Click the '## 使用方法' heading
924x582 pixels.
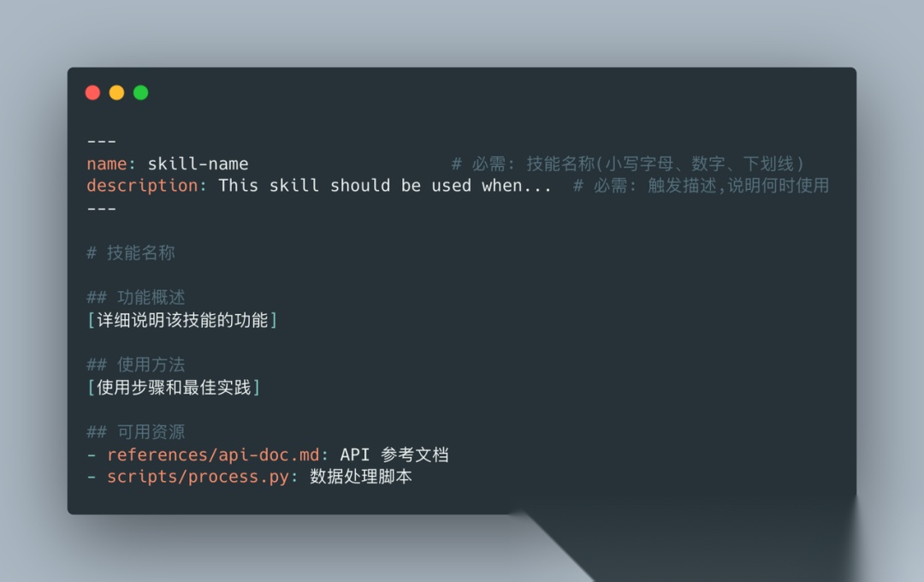click(x=135, y=365)
